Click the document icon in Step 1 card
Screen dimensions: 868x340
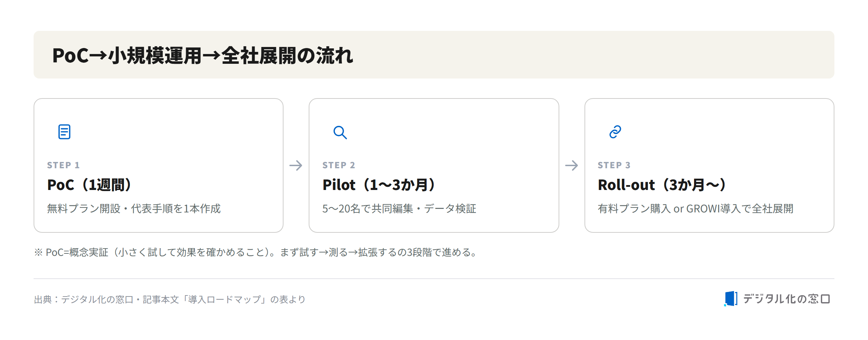[64, 132]
